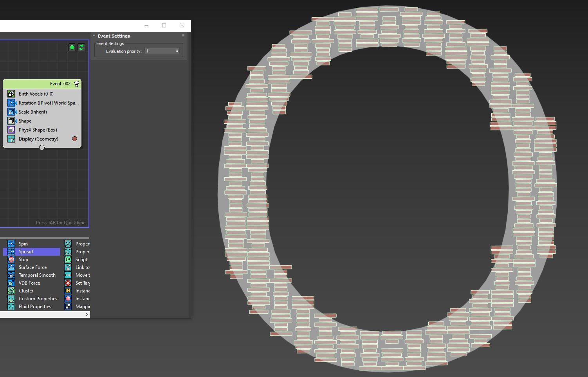
Task: Collapse the Event Settings rollout
Action: tap(94, 36)
